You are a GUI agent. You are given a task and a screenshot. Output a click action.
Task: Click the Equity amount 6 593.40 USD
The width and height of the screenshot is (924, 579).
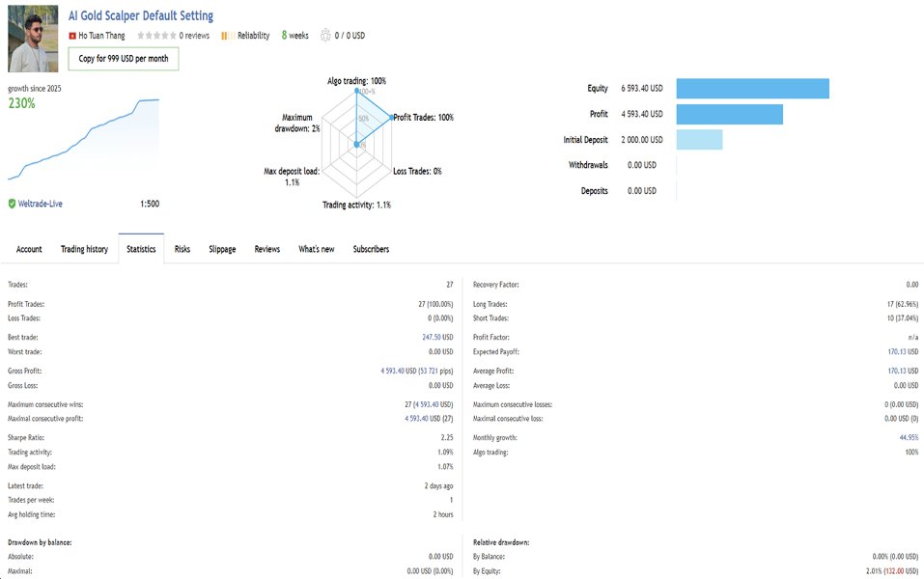point(642,89)
